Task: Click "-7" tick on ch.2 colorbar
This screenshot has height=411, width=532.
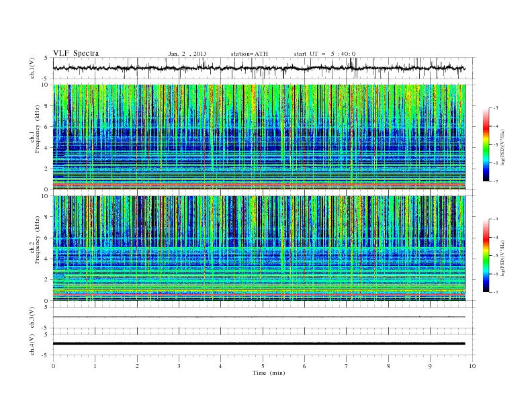Action: pyautogui.click(x=495, y=292)
